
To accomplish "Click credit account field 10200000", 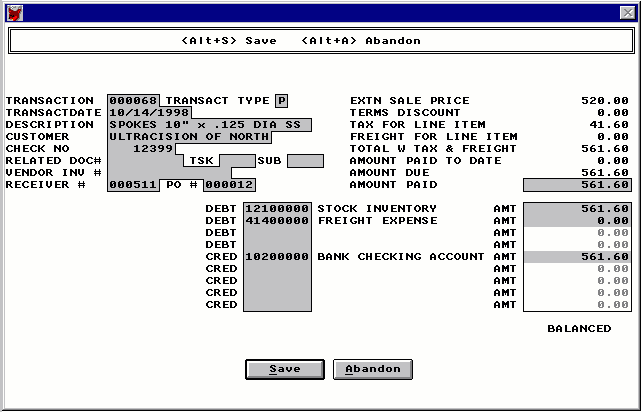I will coord(277,257).
